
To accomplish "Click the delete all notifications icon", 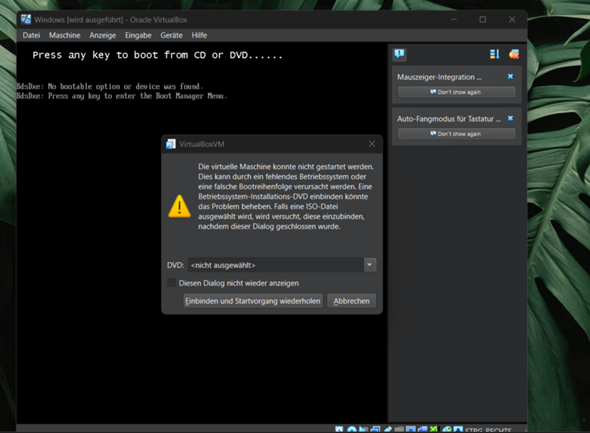I will 514,55.
